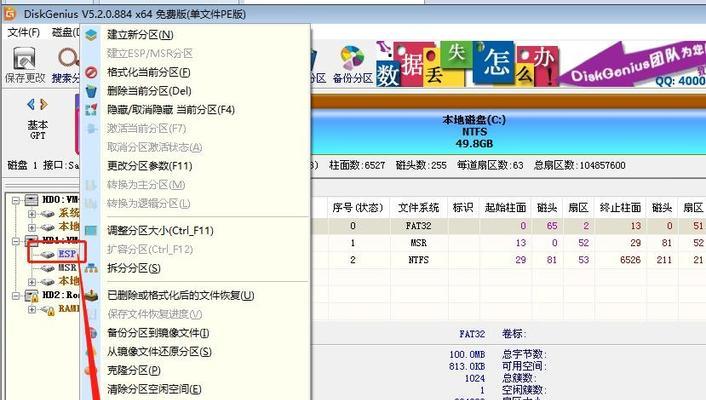The image size is (706, 400).
Task: Click the resize-partition icon beside 调整分区大小
Action: point(91,231)
